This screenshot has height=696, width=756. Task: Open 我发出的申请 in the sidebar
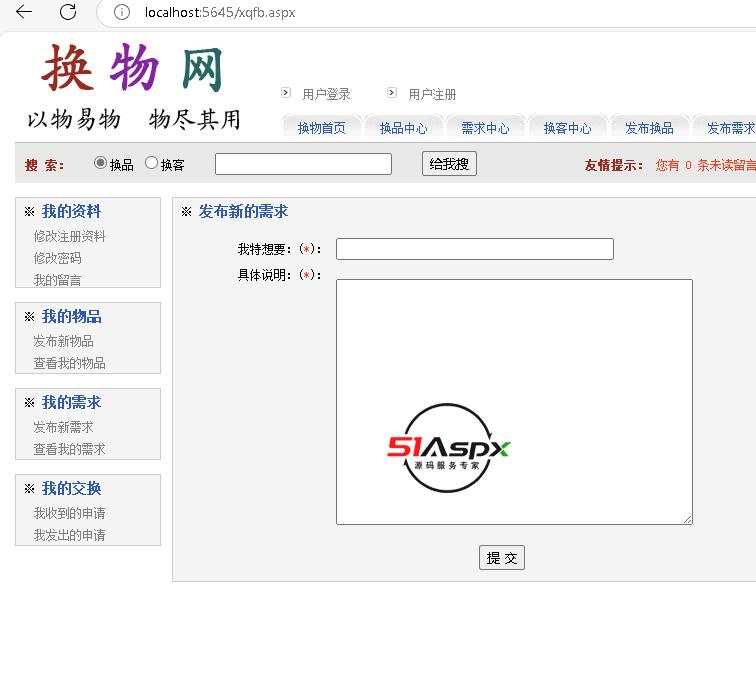(x=69, y=535)
